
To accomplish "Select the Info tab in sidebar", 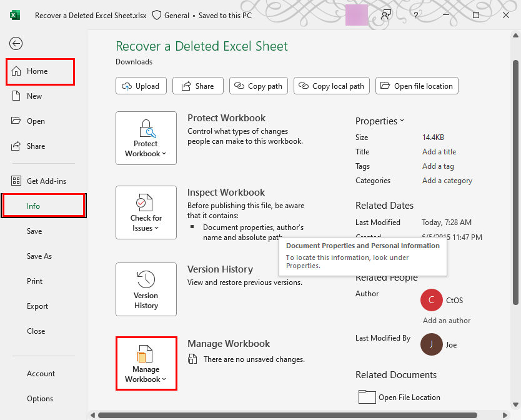I will (44, 206).
